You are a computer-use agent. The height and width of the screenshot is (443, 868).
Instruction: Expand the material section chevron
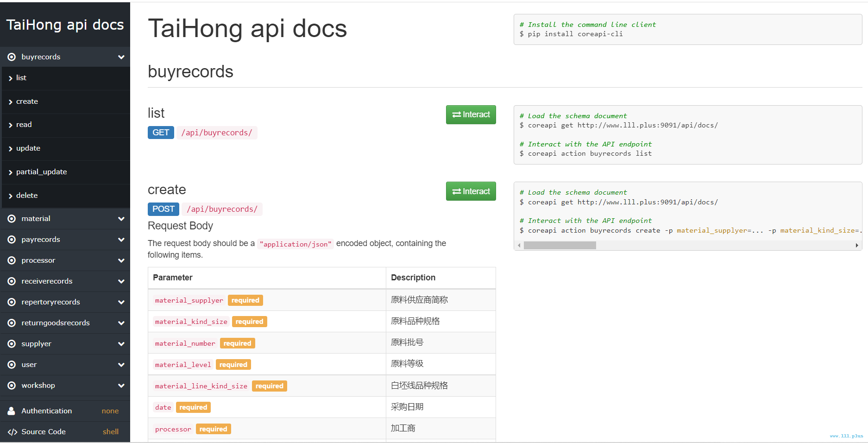pos(121,219)
